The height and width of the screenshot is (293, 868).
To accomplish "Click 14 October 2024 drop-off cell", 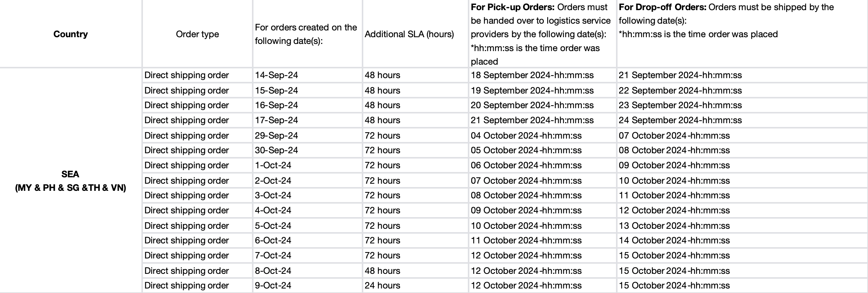I will [674, 240].
